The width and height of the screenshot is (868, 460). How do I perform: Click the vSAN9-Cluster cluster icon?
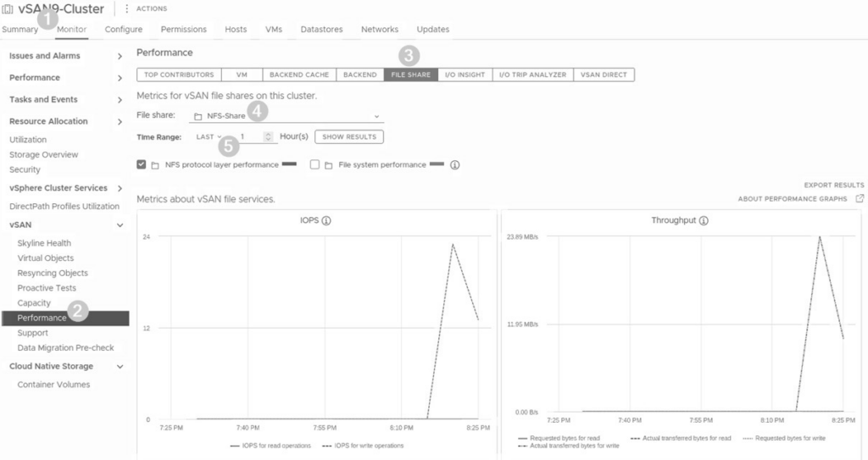[x=8, y=8]
